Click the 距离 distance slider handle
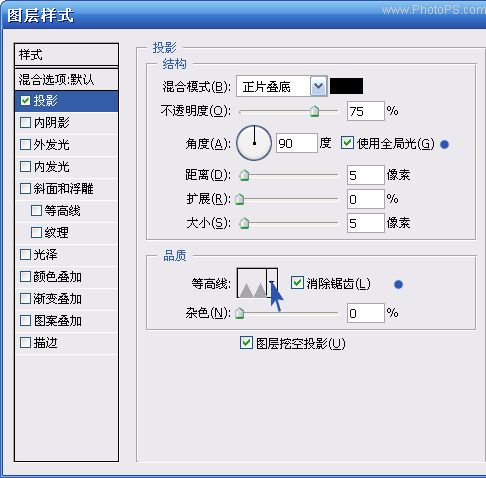 tap(244, 175)
